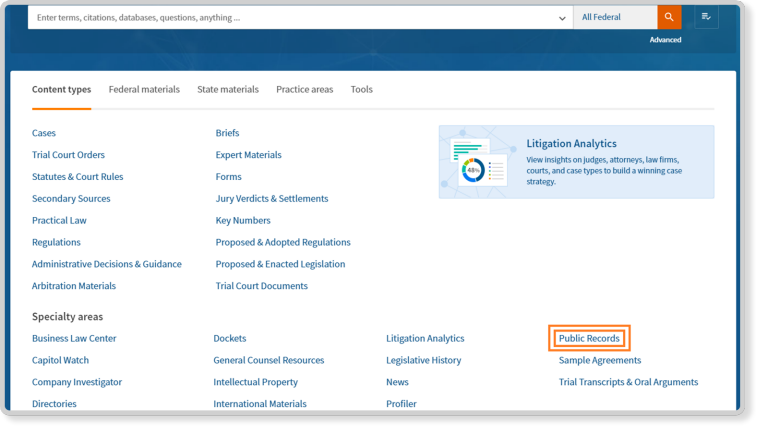Click into the main search input field
Viewport: 768px width, 432px height.
tap(290, 18)
